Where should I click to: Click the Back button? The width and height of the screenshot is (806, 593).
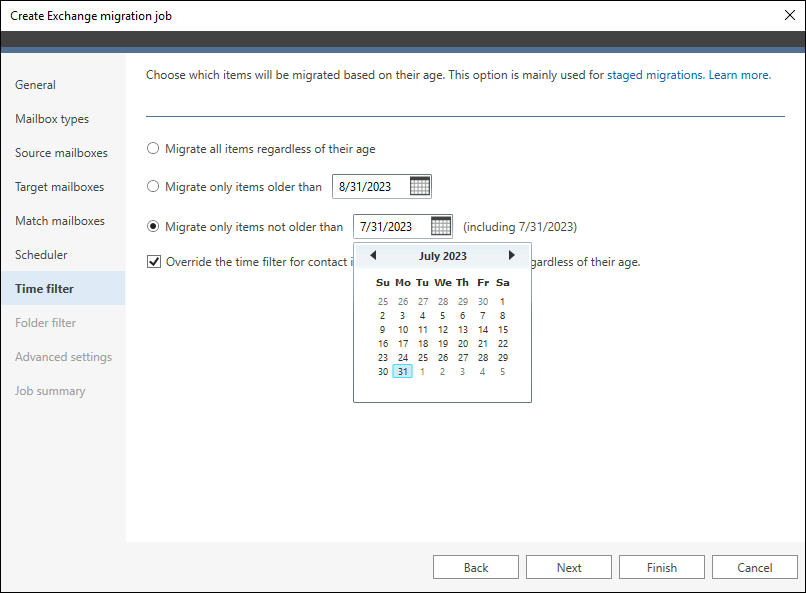click(x=476, y=567)
